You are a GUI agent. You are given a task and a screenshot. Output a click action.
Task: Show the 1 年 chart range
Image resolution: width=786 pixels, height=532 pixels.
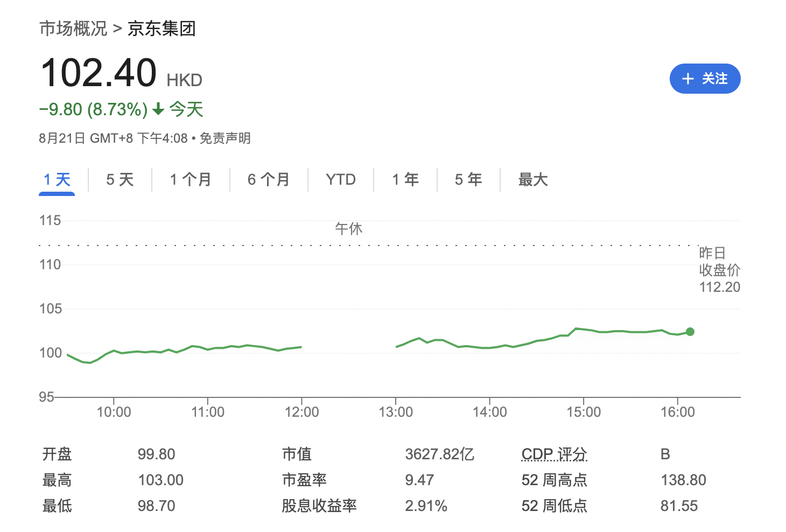pos(405,179)
